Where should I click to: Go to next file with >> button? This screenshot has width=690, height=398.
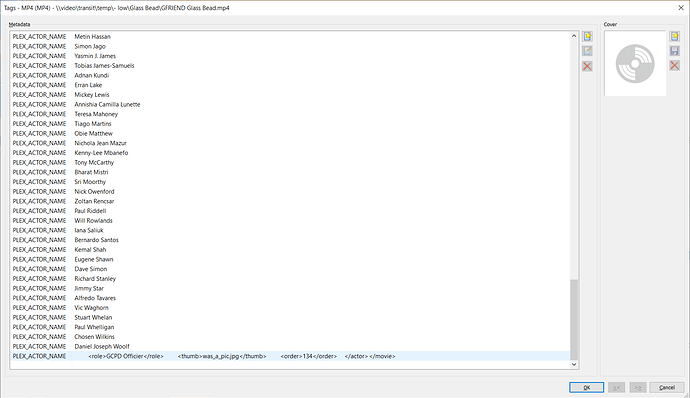pos(638,387)
